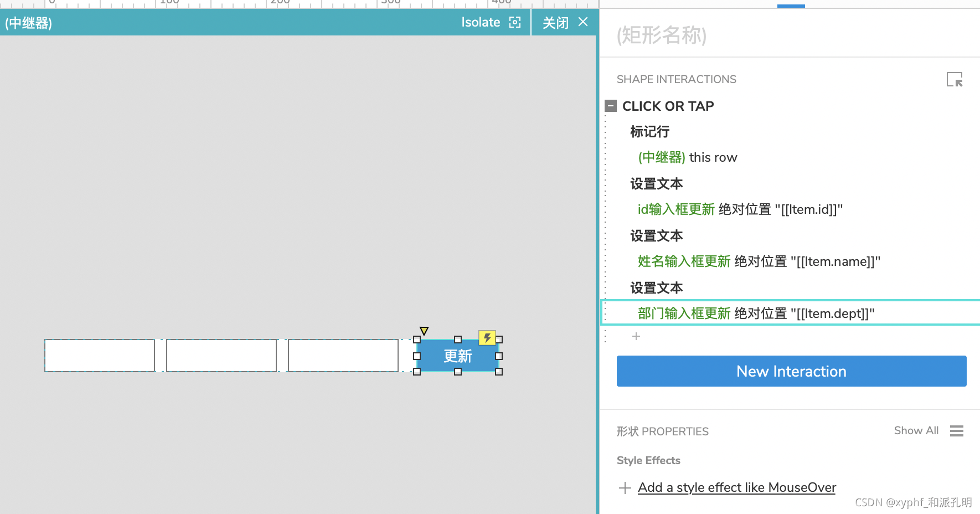Add an action with the plus icon
The width and height of the screenshot is (980, 514).
tap(636, 336)
